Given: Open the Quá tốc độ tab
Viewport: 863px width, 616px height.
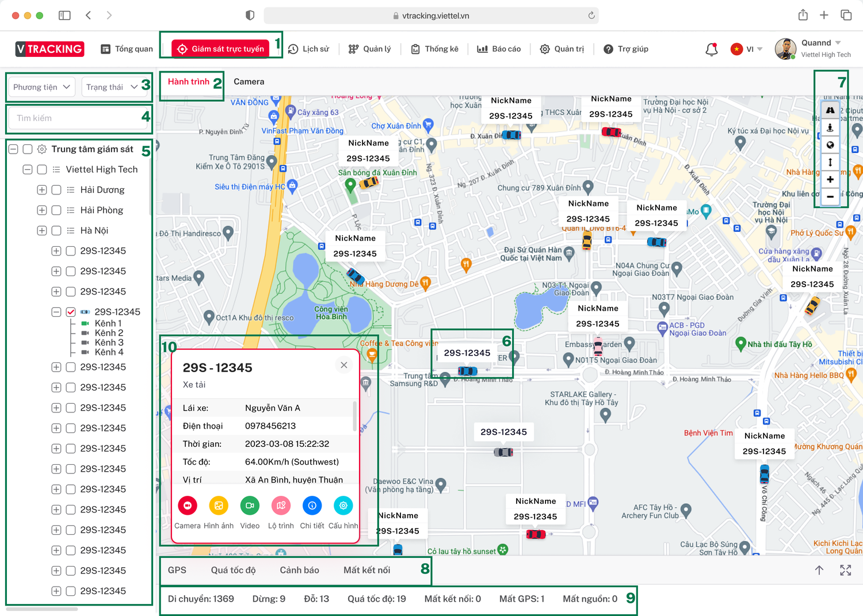Looking at the screenshot, I should [233, 570].
